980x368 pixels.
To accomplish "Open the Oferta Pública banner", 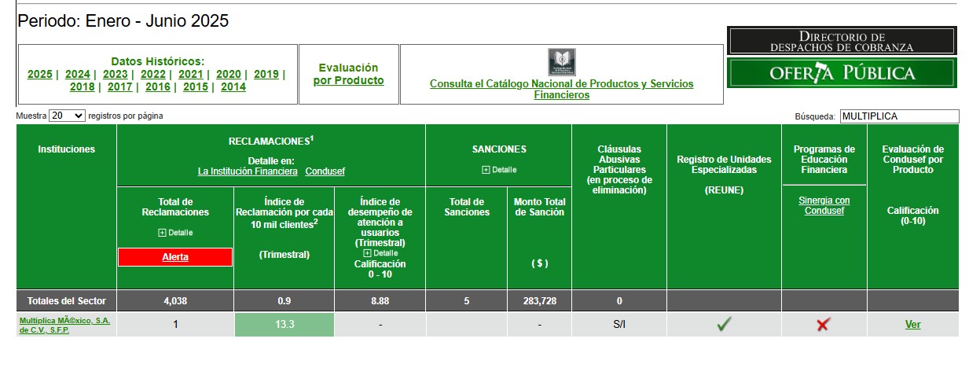I will [842, 73].
